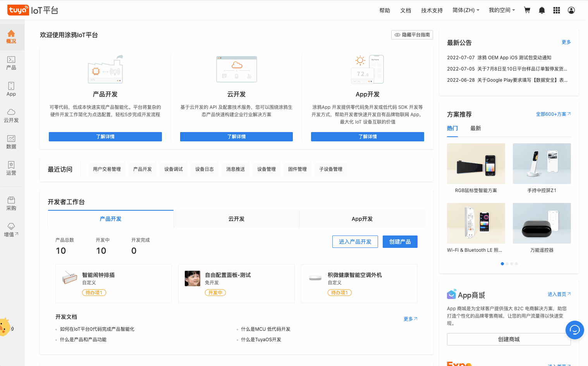
Task: Open the 2022-07-05 announcement about 平台样品订单
Action: click(507, 69)
